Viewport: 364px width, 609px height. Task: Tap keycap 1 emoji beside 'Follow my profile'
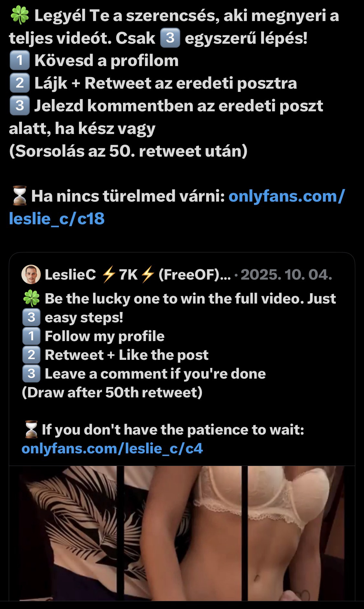coord(31,336)
